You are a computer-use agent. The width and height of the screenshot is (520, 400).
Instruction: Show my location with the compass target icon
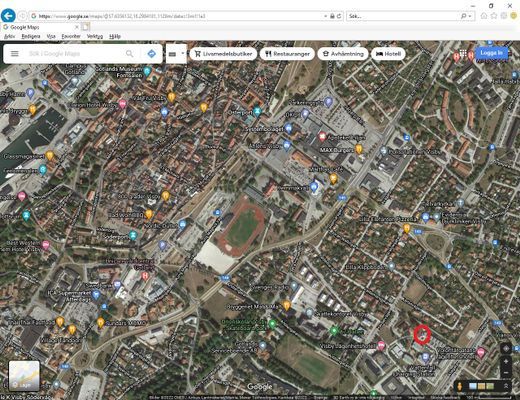coord(506,348)
